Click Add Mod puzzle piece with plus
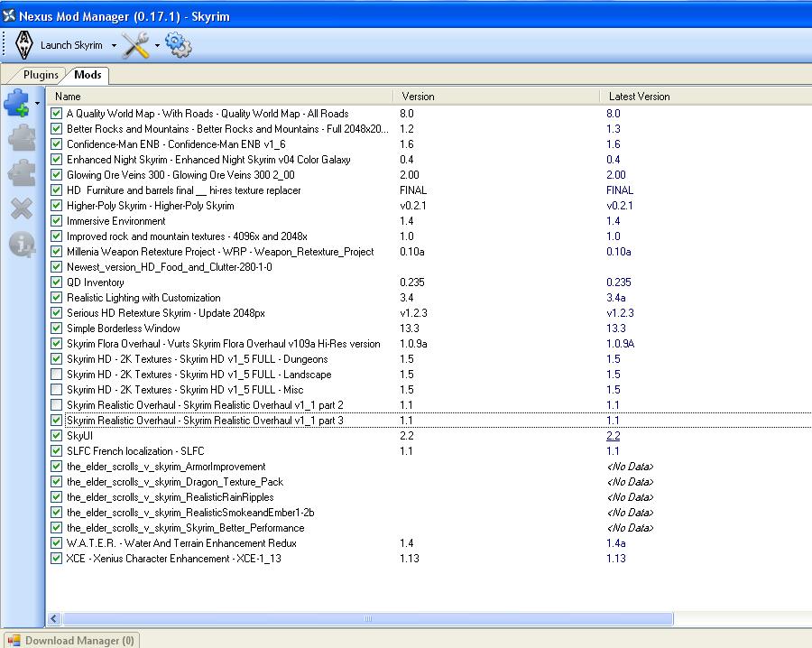Image resolution: width=812 pixels, height=648 pixels. [18, 103]
